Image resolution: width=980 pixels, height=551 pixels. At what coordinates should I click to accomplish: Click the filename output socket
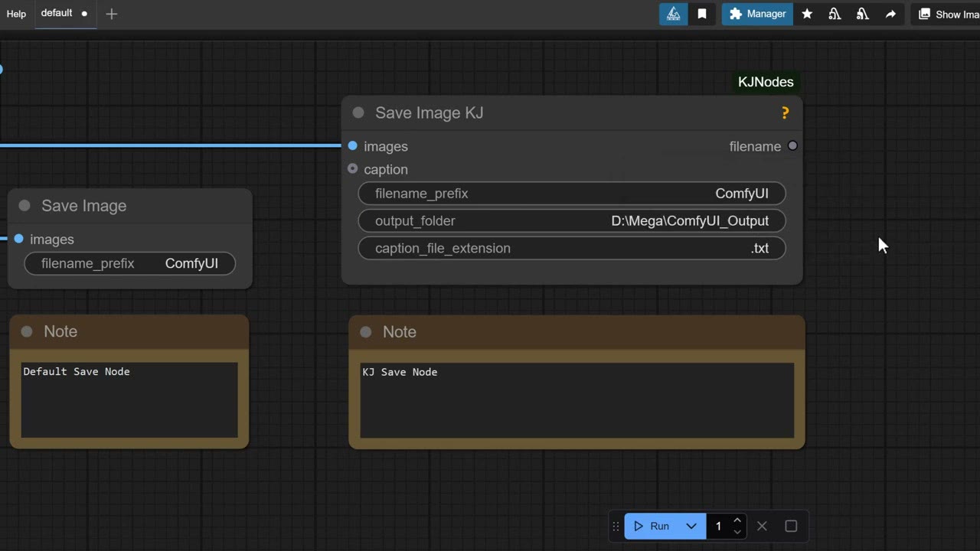pyautogui.click(x=792, y=145)
